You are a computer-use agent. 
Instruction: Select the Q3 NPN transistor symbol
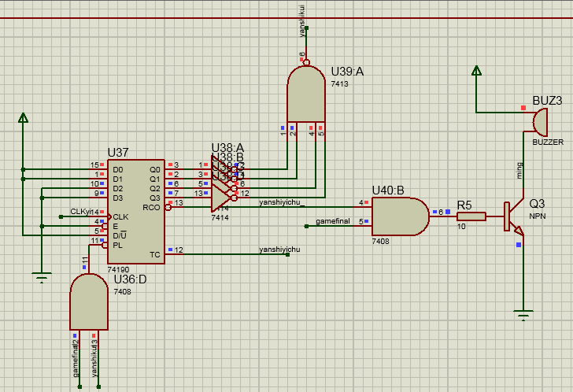(514, 217)
